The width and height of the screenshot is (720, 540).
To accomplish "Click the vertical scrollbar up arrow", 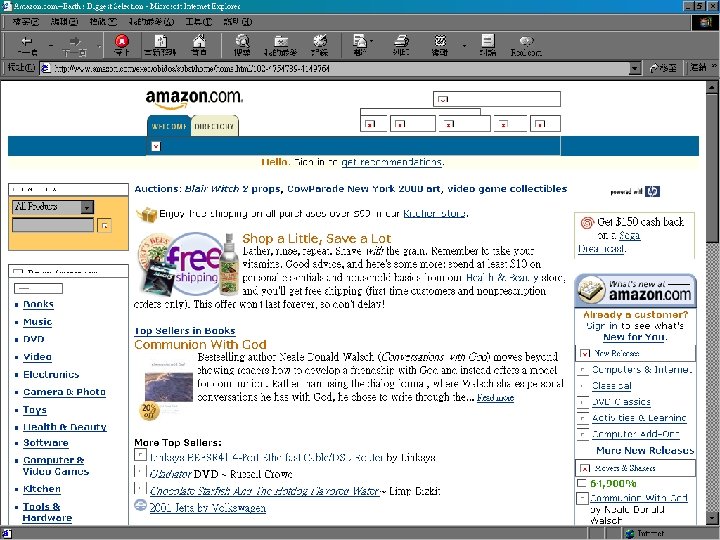I will [x=712, y=87].
